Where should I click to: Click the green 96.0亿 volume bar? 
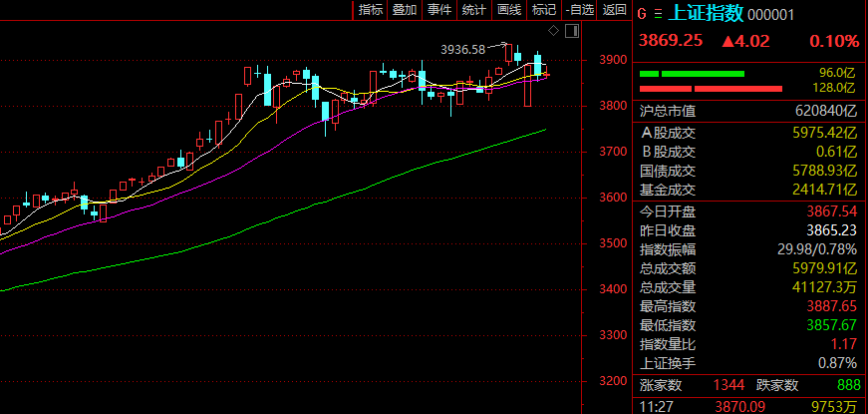(692, 74)
